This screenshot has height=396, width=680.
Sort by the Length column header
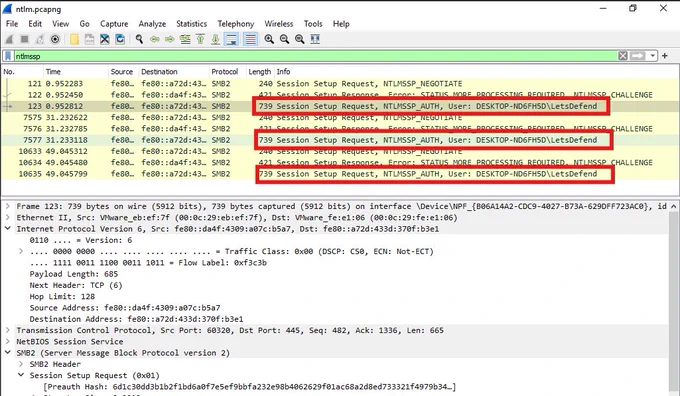(x=260, y=72)
